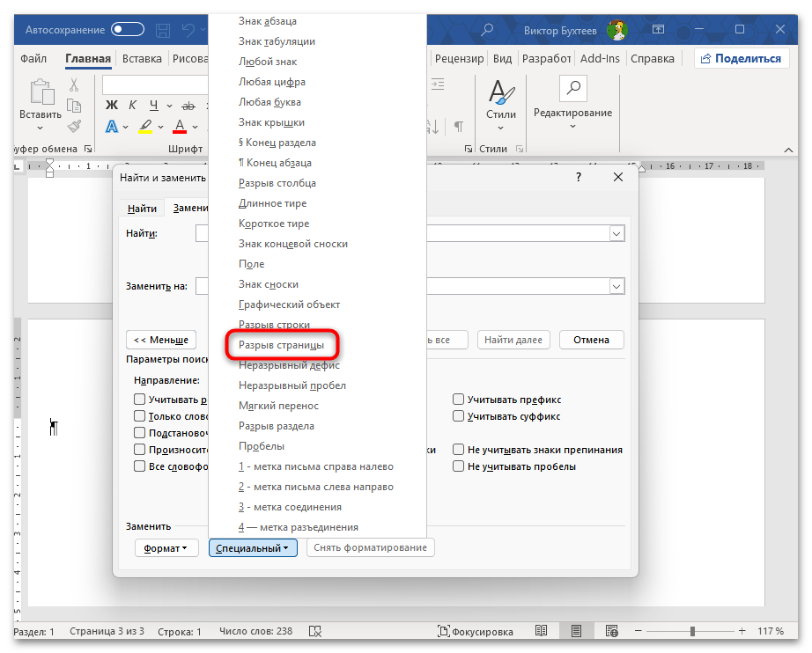
Task: Click ribbon display options icon
Action: pos(658,30)
